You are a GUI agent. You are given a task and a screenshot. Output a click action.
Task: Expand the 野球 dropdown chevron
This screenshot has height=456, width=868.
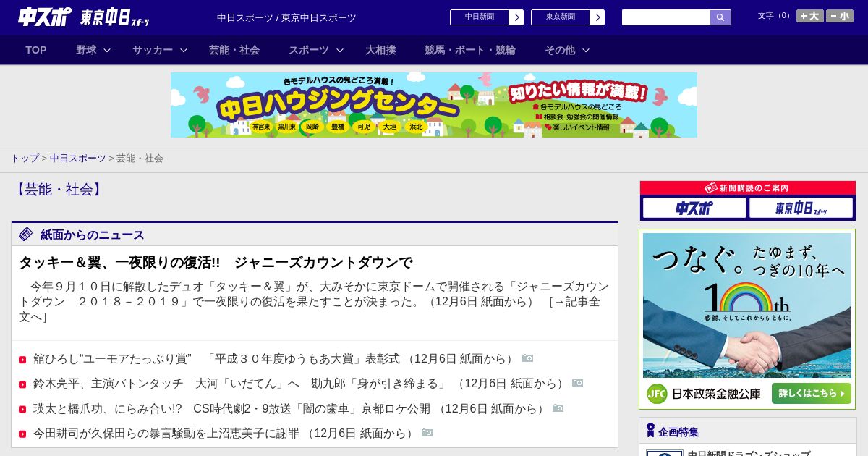click(x=107, y=51)
